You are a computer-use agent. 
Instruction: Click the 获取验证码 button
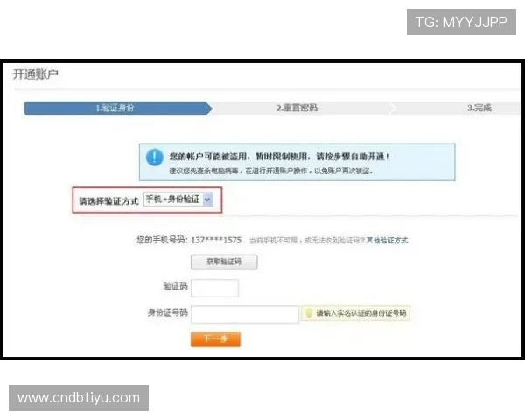click(224, 262)
